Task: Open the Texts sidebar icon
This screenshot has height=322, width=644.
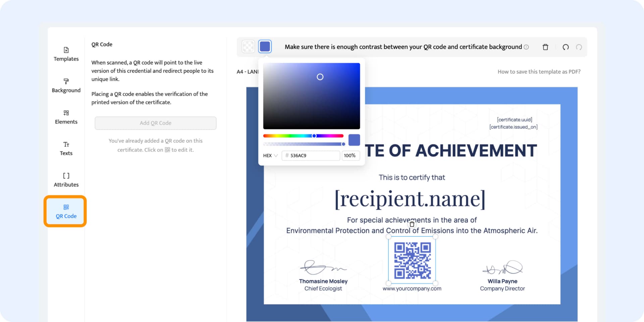Action: (x=66, y=145)
